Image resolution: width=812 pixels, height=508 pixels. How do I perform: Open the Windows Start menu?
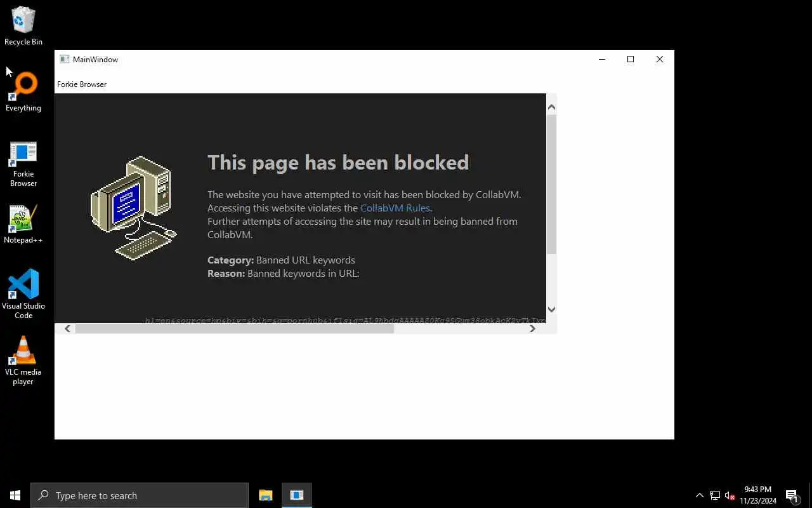15,495
